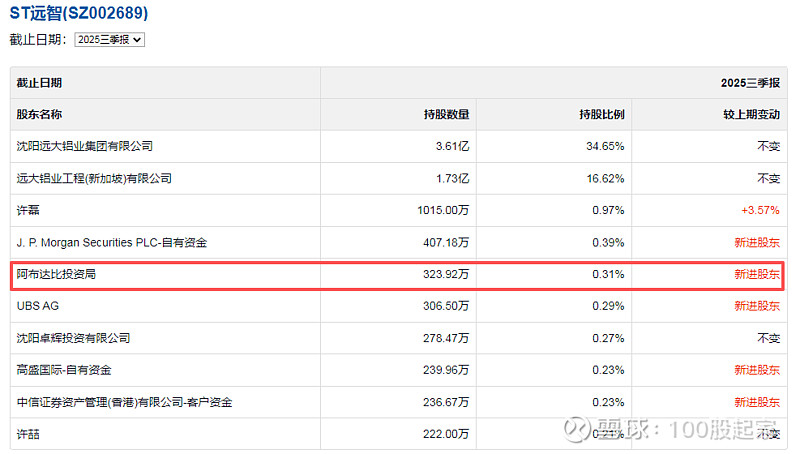Click 新进股东 label in 阿布达比投资局 row
Screen dimensions: 800x454
[756, 274]
